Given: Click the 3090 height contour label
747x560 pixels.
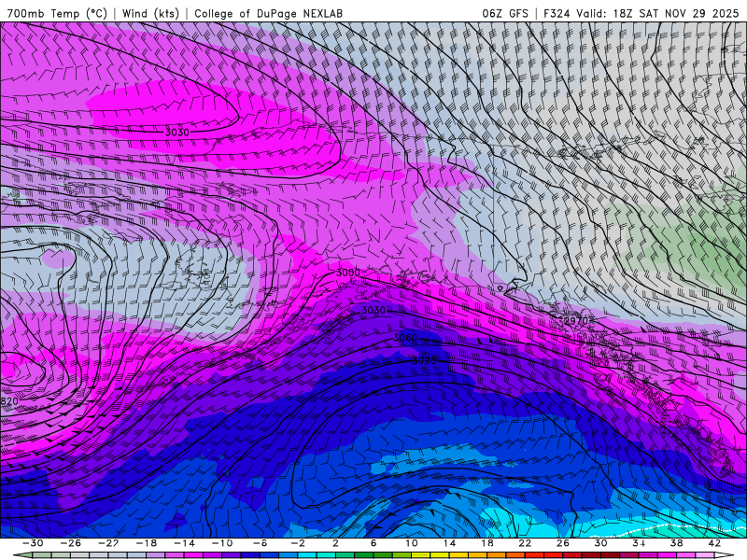Looking at the screenshot, I should coord(424,361).
